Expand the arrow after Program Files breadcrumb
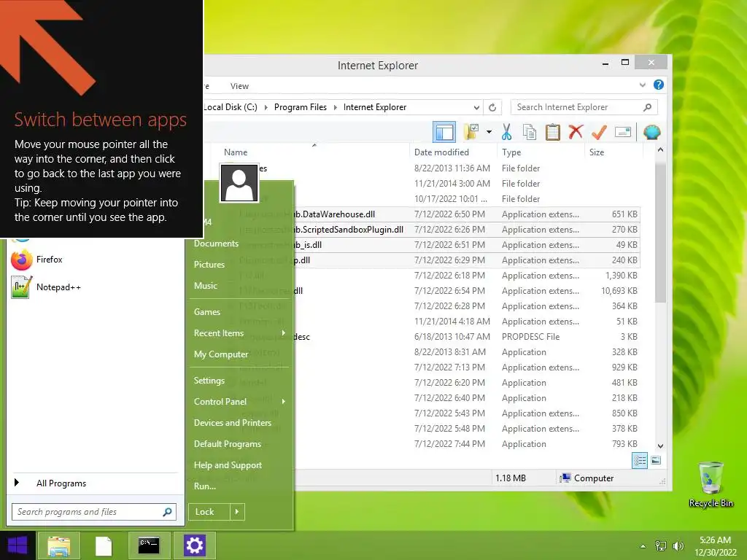Screen dimensions: 747x560 tap(335, 108)
